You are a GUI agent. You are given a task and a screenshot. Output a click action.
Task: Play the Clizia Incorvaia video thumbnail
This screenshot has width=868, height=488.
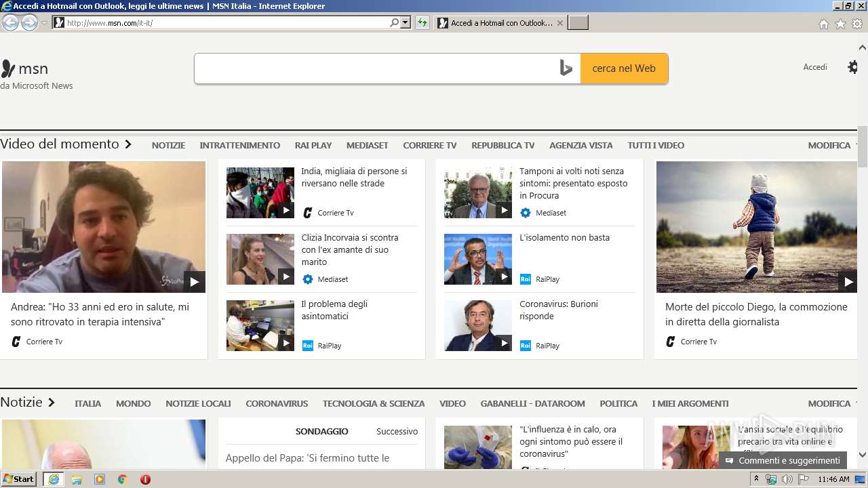260,259
